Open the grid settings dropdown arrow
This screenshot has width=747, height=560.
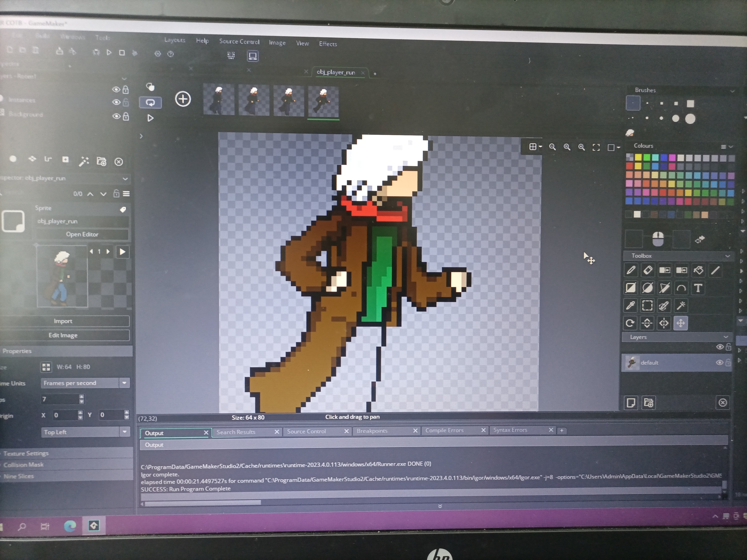[x=541, y=147]
